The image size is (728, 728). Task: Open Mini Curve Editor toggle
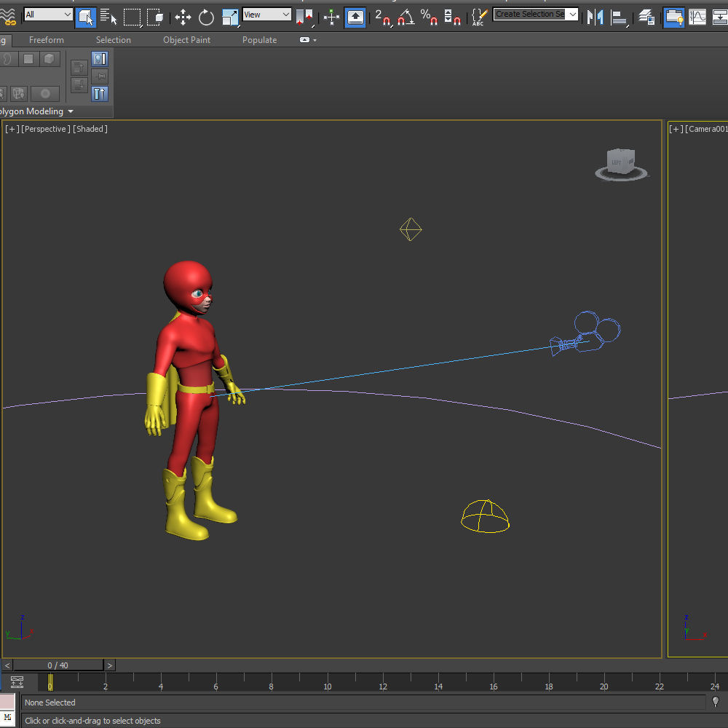click(17, 682)
